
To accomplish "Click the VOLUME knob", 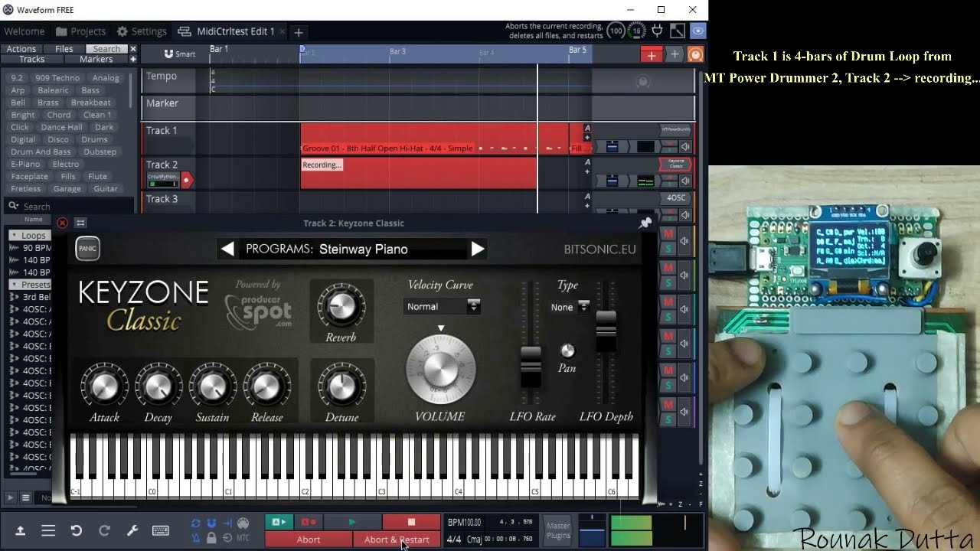I will [x=440, y=370].
